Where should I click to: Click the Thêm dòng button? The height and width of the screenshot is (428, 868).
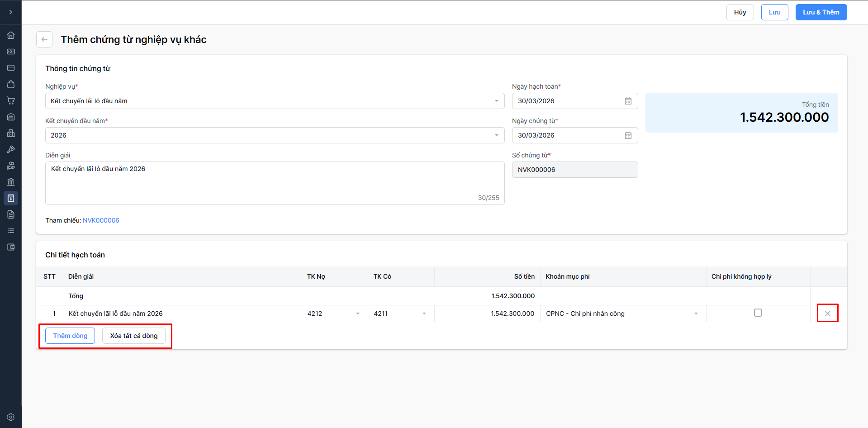pos(70,336)
